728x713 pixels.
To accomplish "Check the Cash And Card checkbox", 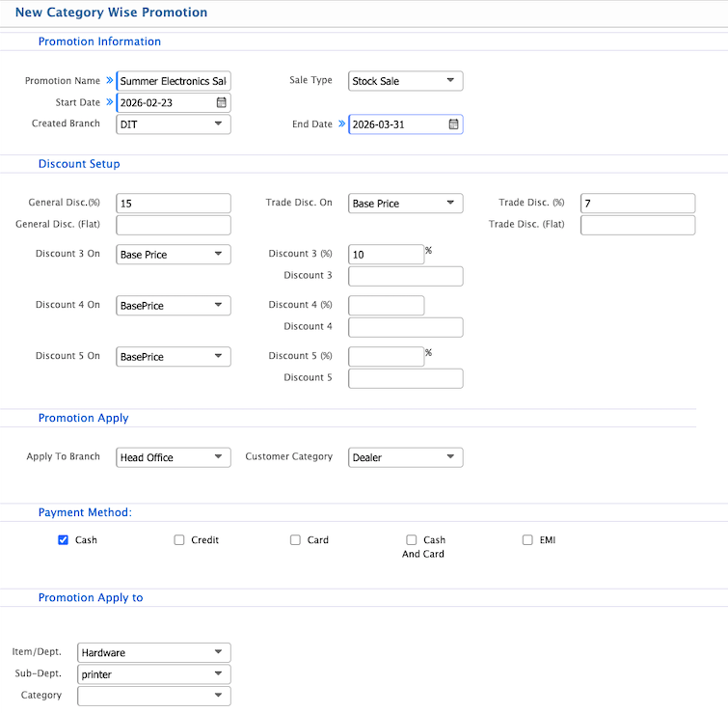I will (412, 540).
